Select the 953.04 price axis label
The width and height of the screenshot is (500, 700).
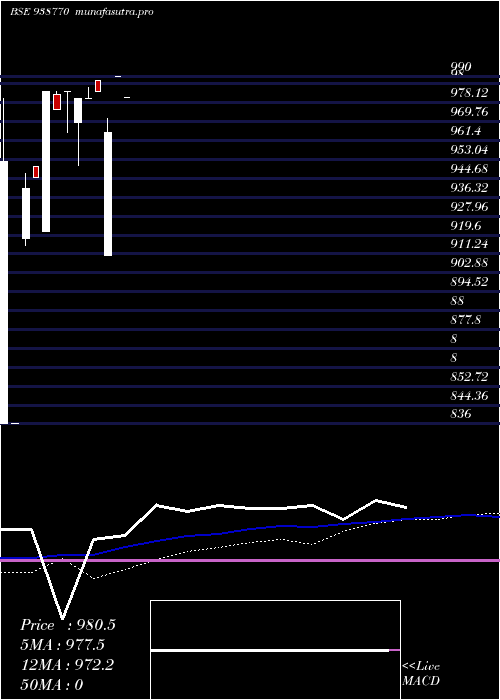click(469, 150)
